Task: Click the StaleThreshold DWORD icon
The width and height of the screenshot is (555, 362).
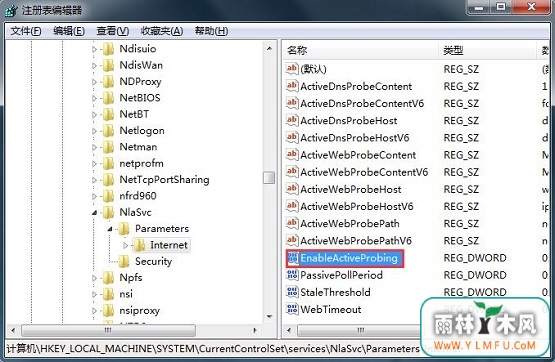Action: point(293,292)
